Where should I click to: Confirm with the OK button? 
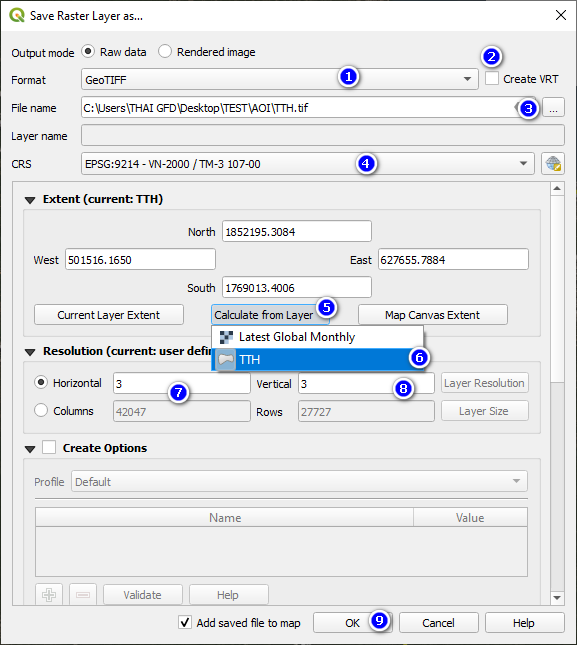pos(352,623)
